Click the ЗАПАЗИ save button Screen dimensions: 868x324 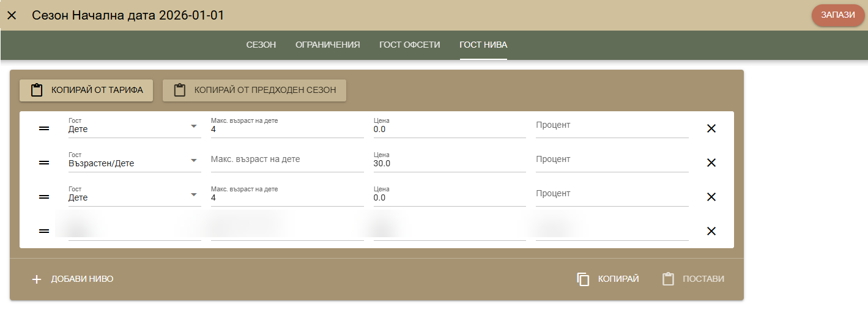point(837,15)
